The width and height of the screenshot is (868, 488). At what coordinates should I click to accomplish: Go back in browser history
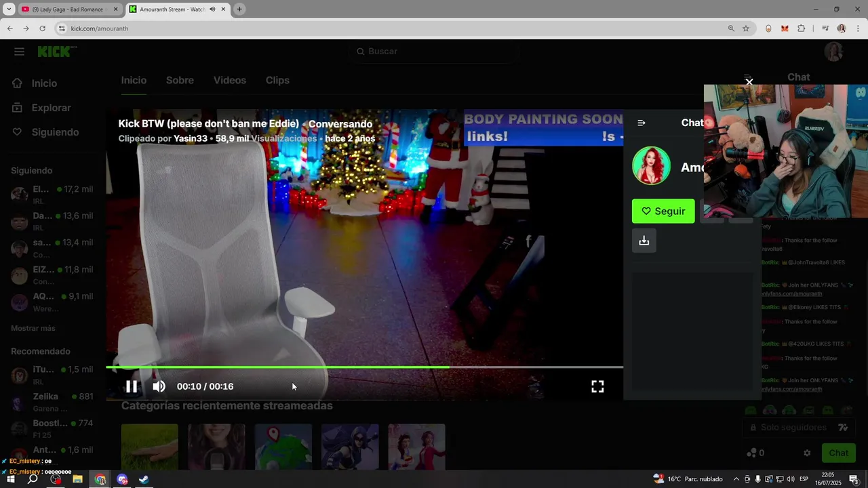click(9, 28)
